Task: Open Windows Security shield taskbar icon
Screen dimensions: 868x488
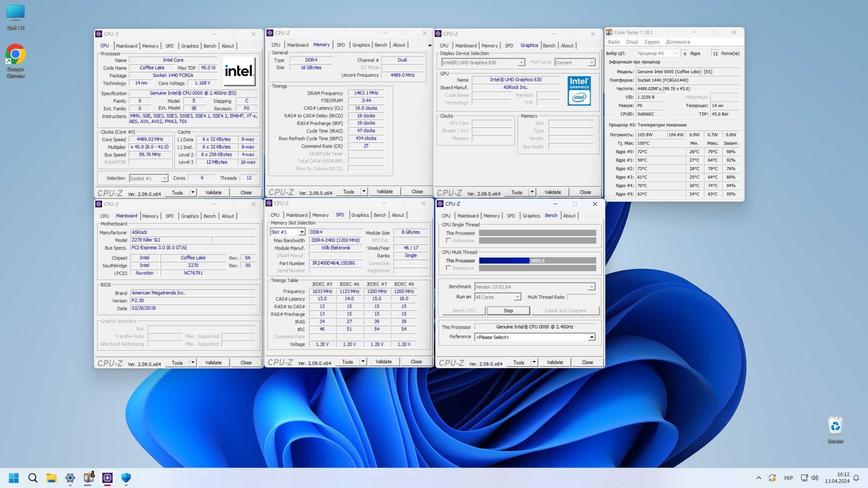Action: tap(126, 478)
